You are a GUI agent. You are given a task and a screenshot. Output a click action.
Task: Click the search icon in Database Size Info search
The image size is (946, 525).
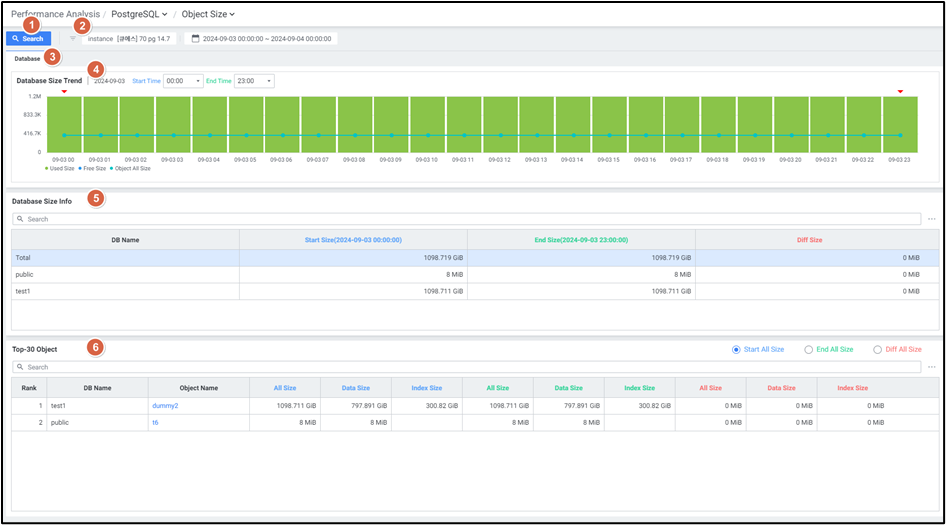[x=20, y=219]
